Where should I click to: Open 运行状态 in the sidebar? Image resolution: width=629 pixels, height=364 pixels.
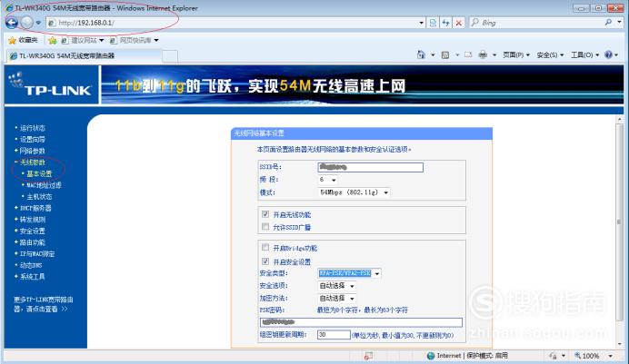coord(32,128)
